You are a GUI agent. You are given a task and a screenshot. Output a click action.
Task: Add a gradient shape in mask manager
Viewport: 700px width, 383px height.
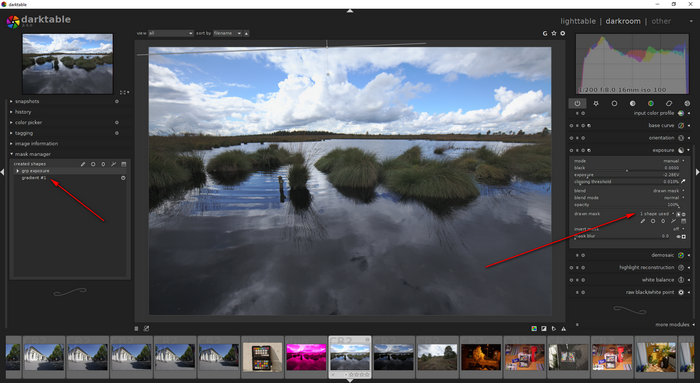point(124,164)
